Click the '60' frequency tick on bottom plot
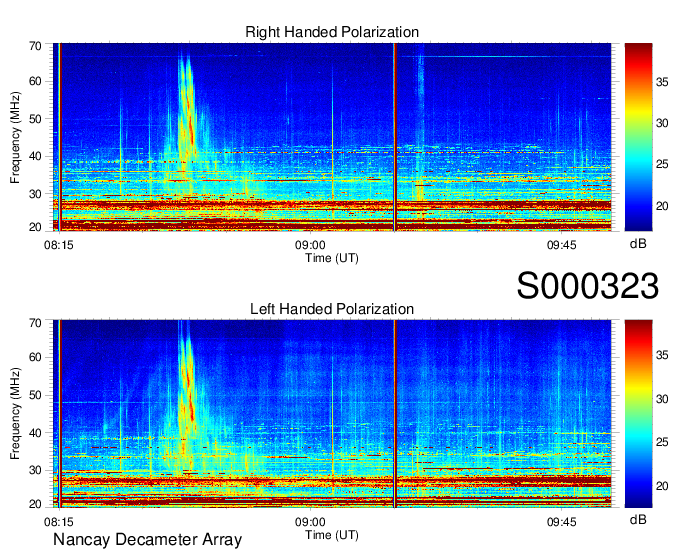 (35, 358)
